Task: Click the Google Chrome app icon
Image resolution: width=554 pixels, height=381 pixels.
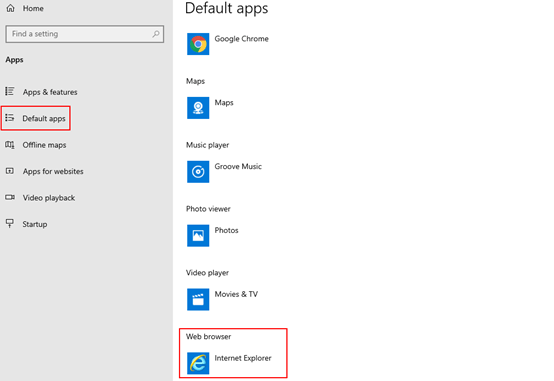Action: point(198,44)
